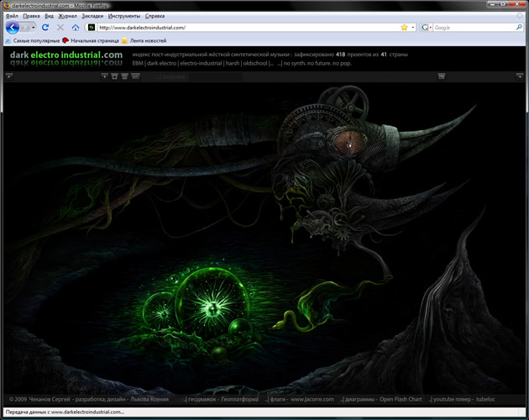Open the Правка menu
This screenshot has width=529, height=420.
pos(31,16)
